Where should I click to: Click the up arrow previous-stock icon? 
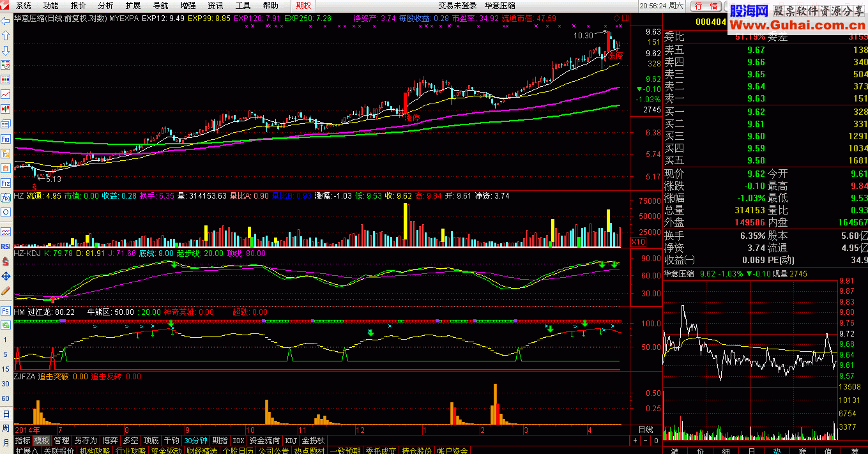pos(6,34)
